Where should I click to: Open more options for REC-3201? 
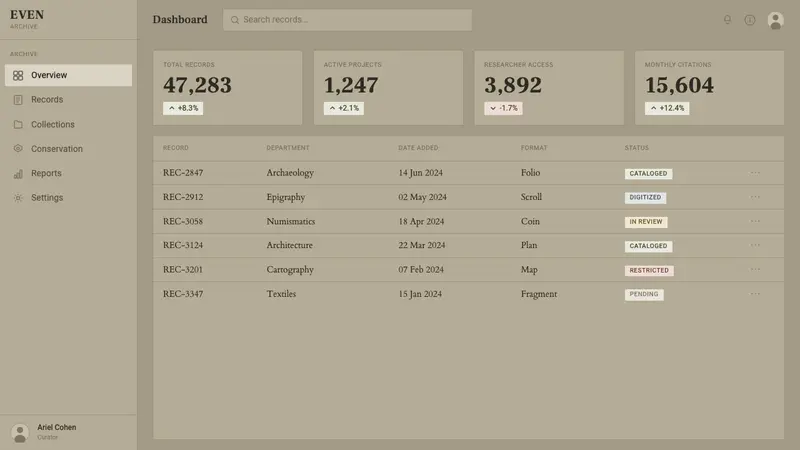point(755,269)
